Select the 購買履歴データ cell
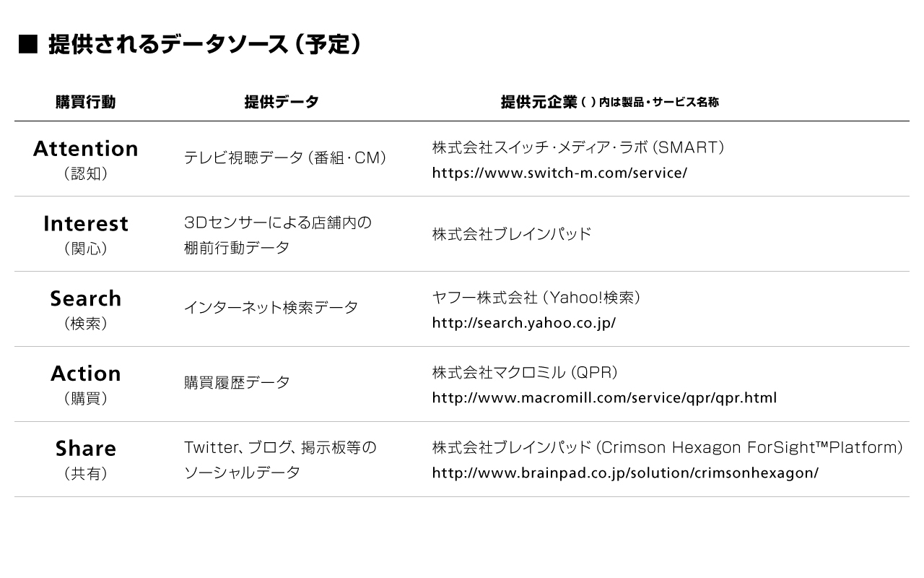Viewport: 924px width, 578px height. click(x=237, y=383)
